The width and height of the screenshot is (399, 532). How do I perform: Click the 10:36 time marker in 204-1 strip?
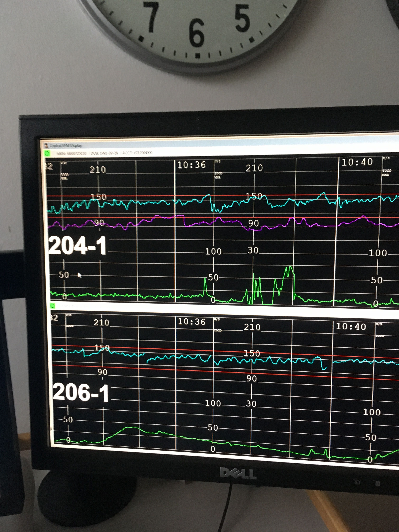click(191, 165)
